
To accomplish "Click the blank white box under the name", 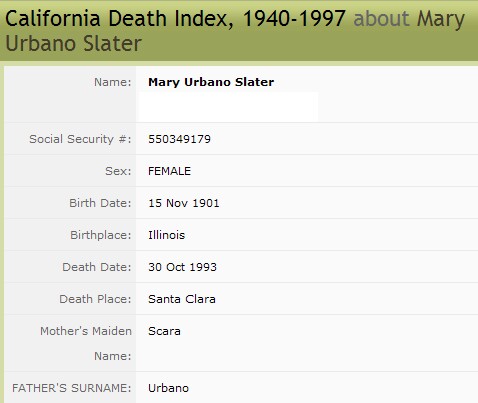I will click(228, 107).
